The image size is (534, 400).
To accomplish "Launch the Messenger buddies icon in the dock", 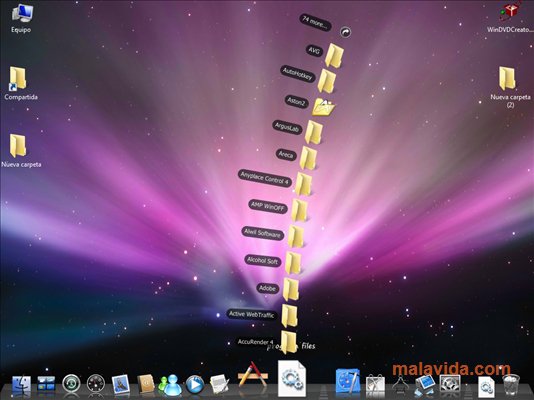I will click(x=170, y=384).
